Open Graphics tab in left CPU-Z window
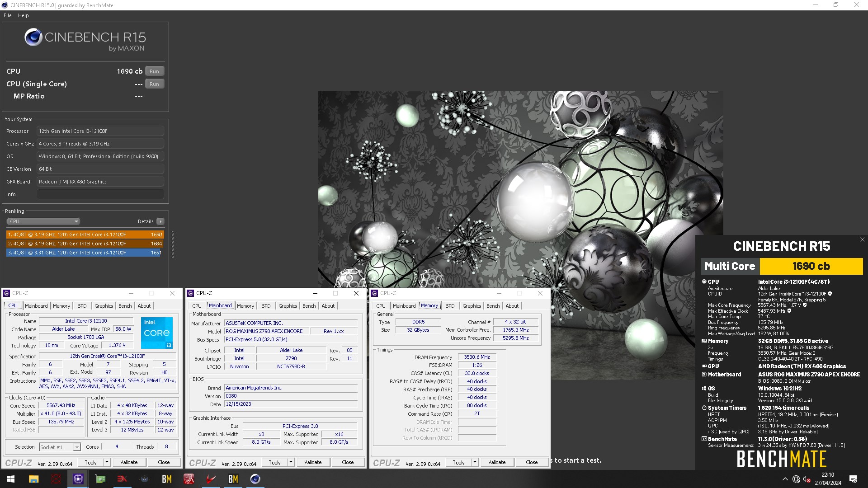 coord(104,306)
